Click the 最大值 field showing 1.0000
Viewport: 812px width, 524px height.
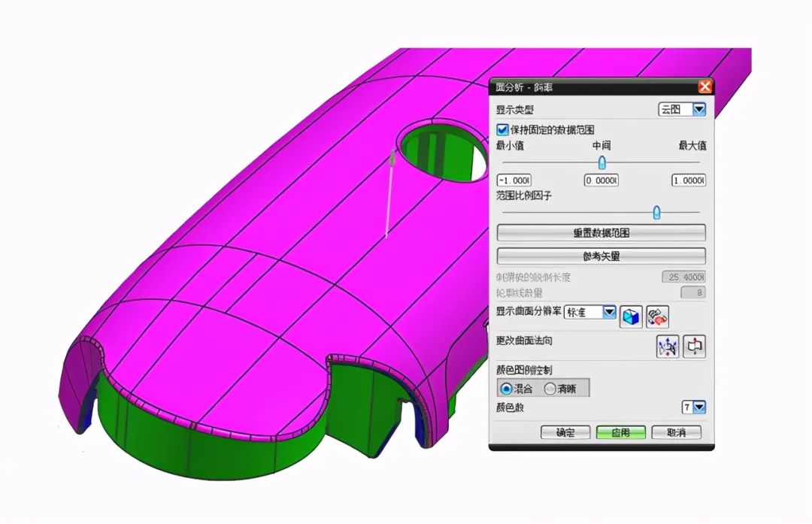686,180
